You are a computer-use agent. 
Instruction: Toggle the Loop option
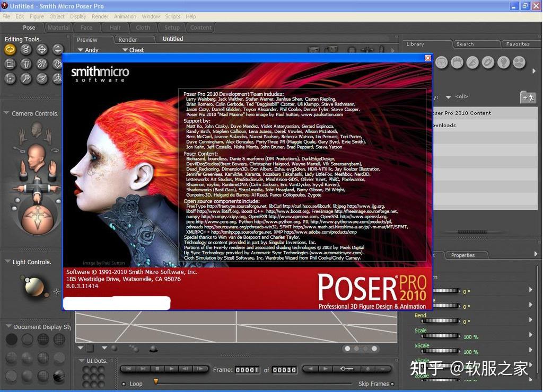point(124,384)
